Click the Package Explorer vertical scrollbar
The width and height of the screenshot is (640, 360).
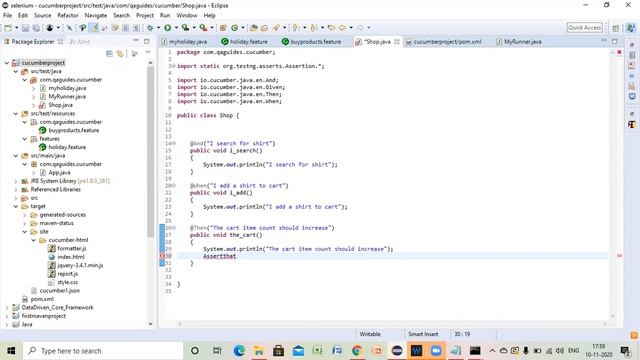(151, 151)
